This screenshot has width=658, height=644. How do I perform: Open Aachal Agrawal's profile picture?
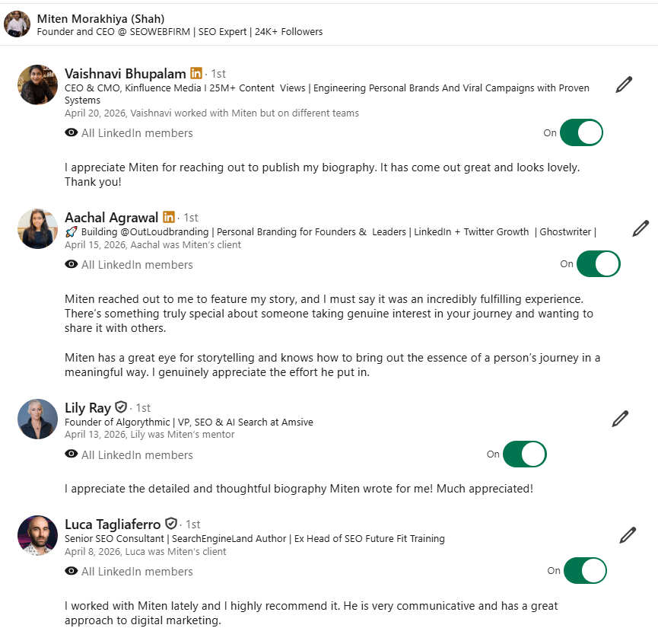click(x=37, y=228)
